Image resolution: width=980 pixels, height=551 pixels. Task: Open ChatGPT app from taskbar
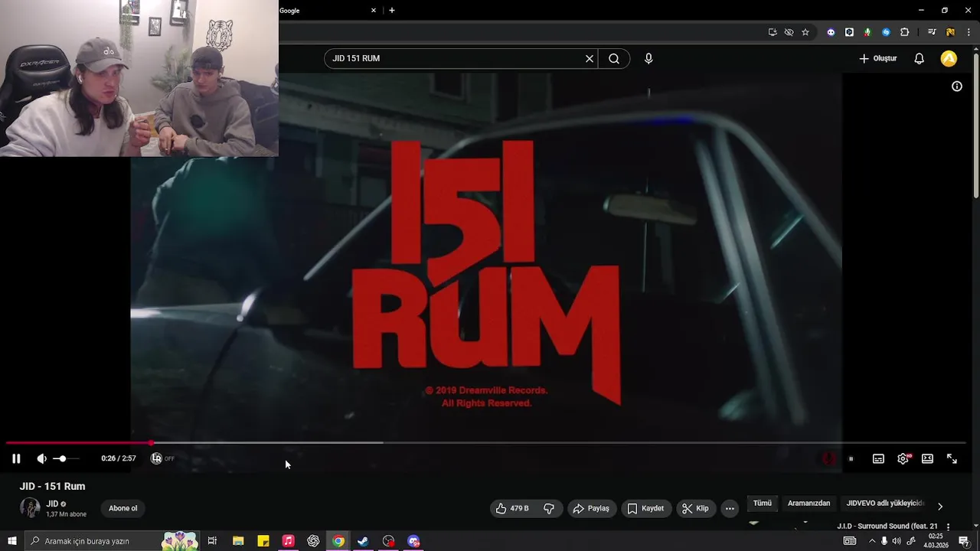pyautogui.click(x=313, y=541)
